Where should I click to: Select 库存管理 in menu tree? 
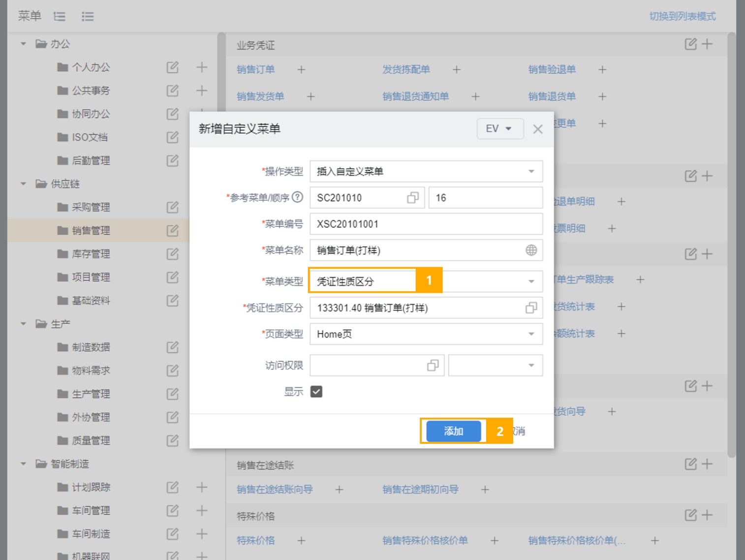[91, 254]
